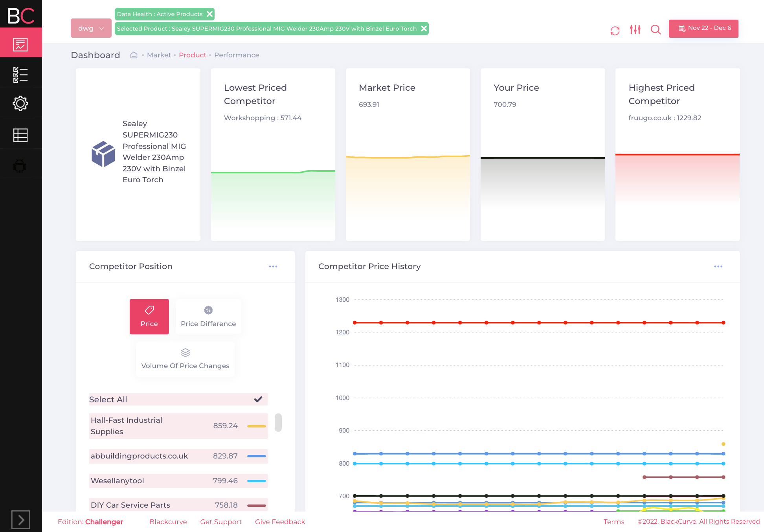Image resolution: width=764 pixels, height=532 pixels.
Task: Click the refresh data icon
Action: [x=615, y=30]
